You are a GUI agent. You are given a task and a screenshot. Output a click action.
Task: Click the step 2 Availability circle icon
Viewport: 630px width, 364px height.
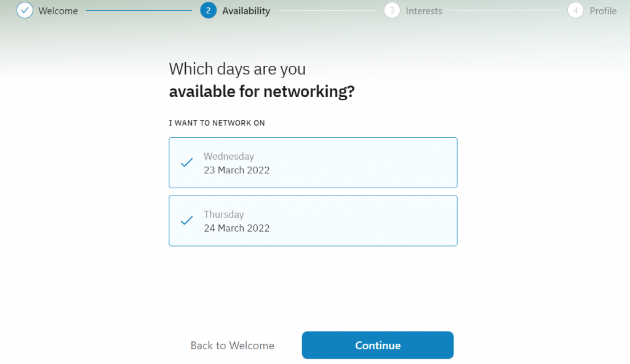pyautogui.click(x=208, y=10)
